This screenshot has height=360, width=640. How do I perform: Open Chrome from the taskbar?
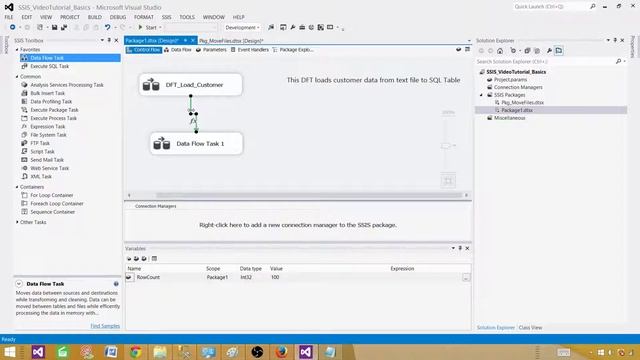tap(136, 352)
